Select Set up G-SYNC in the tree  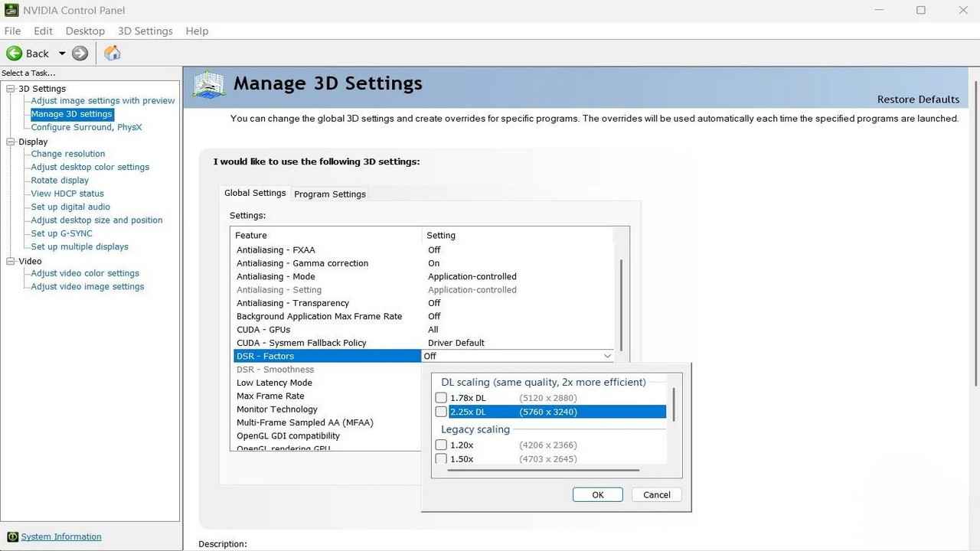click(x=61, y=233)
